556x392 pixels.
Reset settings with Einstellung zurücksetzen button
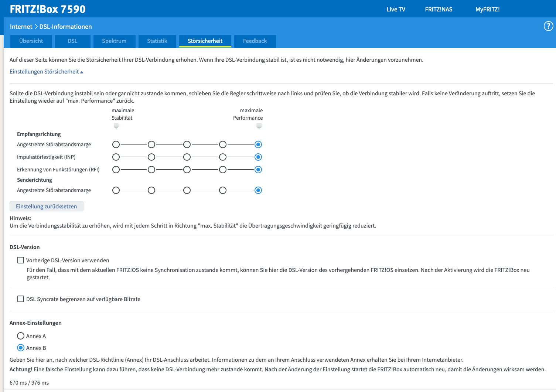tap(47, 206)
